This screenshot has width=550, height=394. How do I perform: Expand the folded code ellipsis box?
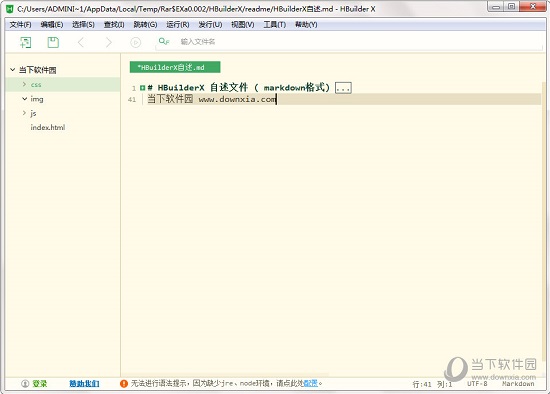coord(343,88)
